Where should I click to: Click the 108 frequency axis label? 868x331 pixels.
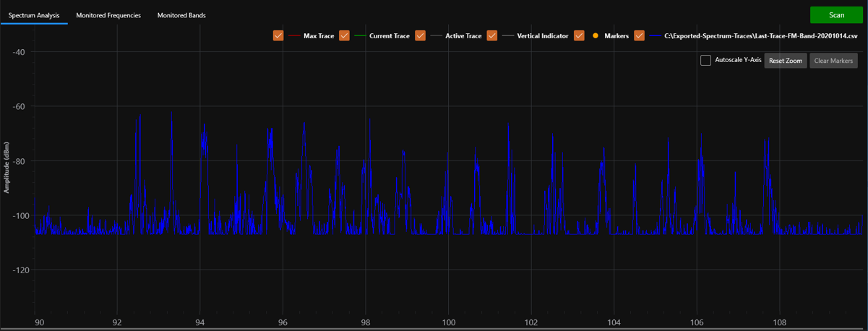(x=780, y=322)
